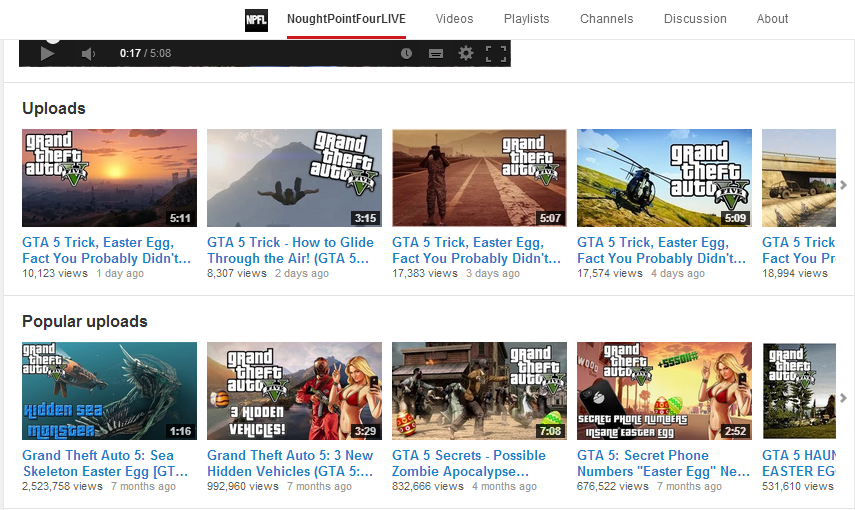Open 'How to Glide Through the Air' link

coord(291,250)
